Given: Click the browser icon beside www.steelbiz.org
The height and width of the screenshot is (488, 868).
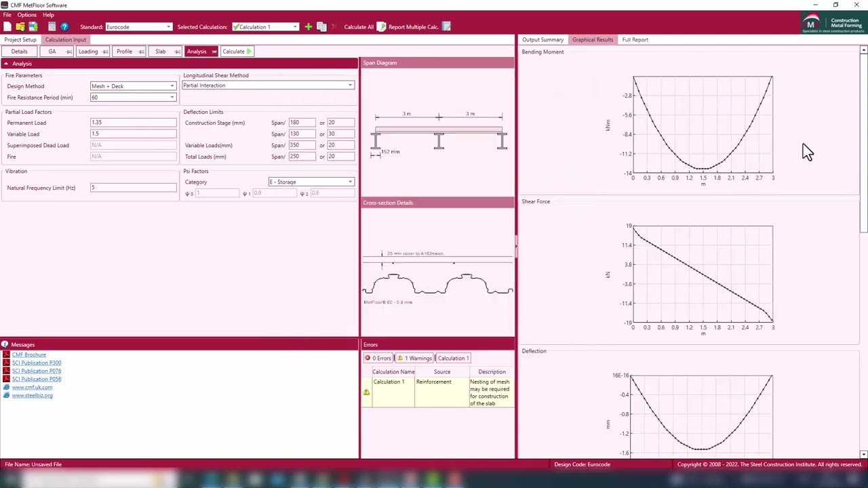Looking at the screenshot, I should tap(7, 395).
